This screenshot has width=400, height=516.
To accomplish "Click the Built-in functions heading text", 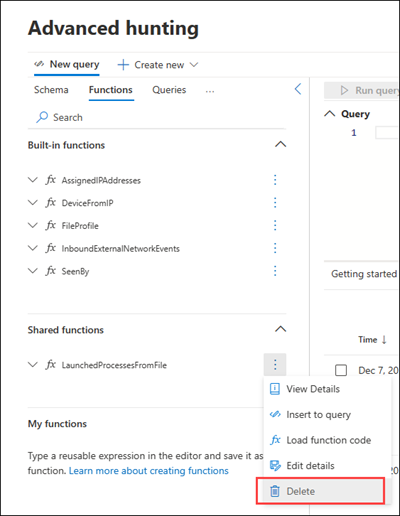I will pyautogui.click(x=66, y=145).
